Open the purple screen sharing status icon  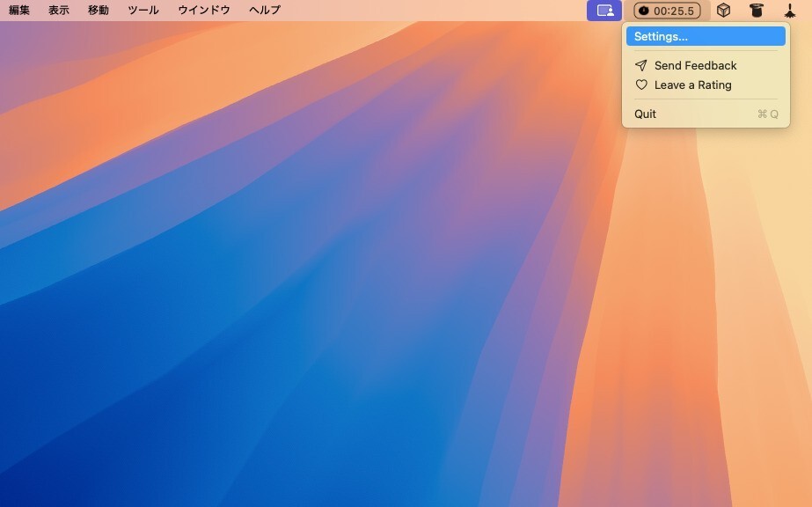click(x=604, y=11)
